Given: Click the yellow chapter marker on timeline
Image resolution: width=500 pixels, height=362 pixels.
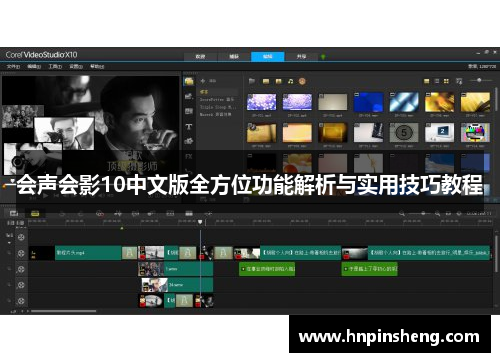Looking at the screenshot, I should point(122,228).
